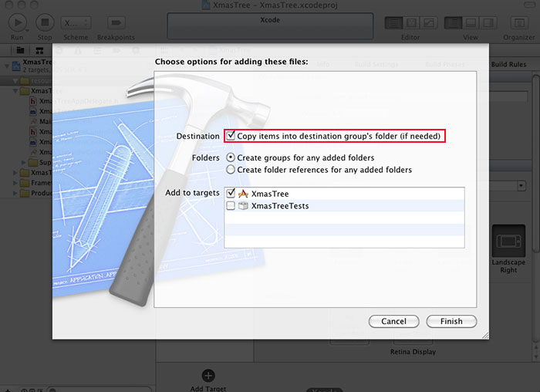
Task: Check the XmasTreeTests target checkbox
Action: click(x=231, y=205)
